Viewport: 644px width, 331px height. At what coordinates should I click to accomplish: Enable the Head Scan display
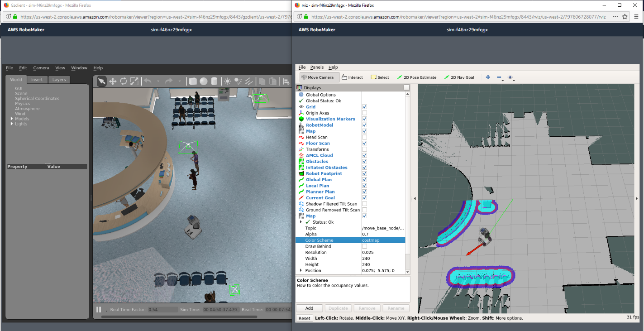pos(365,137)
